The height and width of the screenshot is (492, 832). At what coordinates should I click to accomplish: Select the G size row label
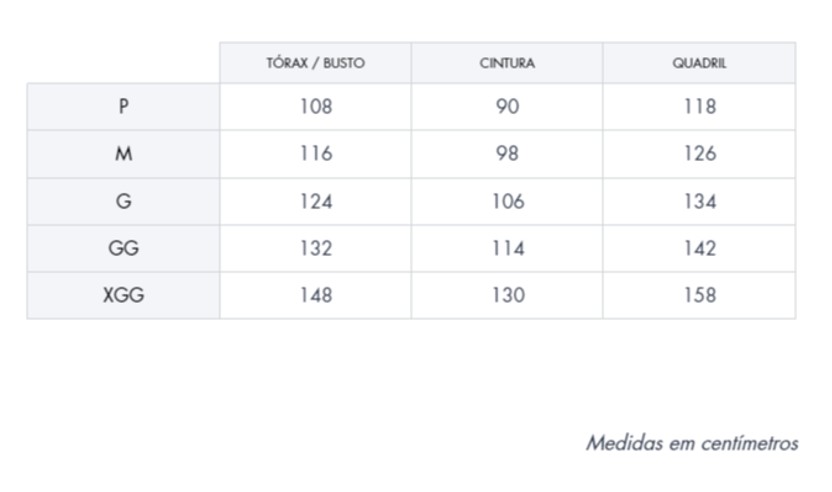click(x=123, y=201)
